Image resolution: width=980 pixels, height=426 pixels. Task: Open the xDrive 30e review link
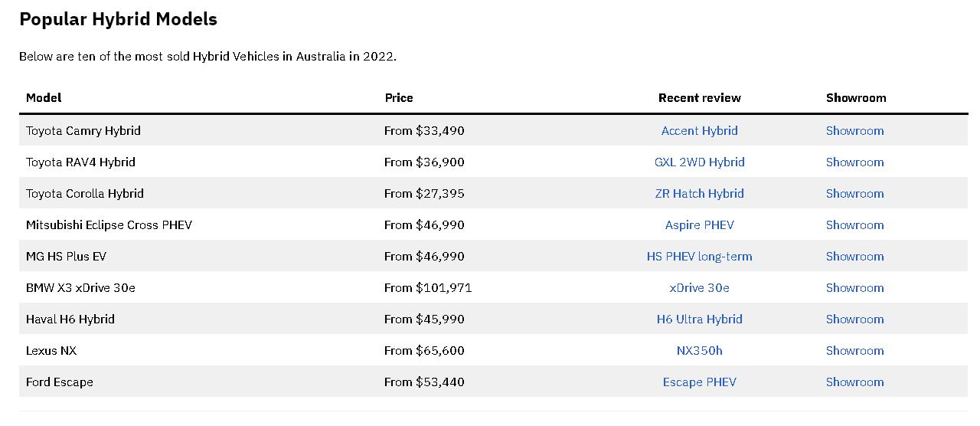699,287
